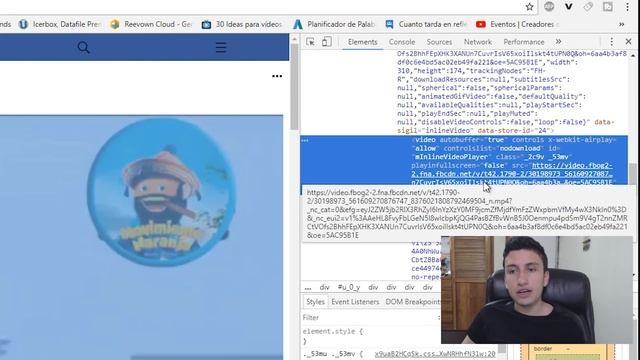The width and height of the screenshot is (640, 360).
Task: Switch to the Elements tab
Action: pyautogui.click(x=362, y=42)
